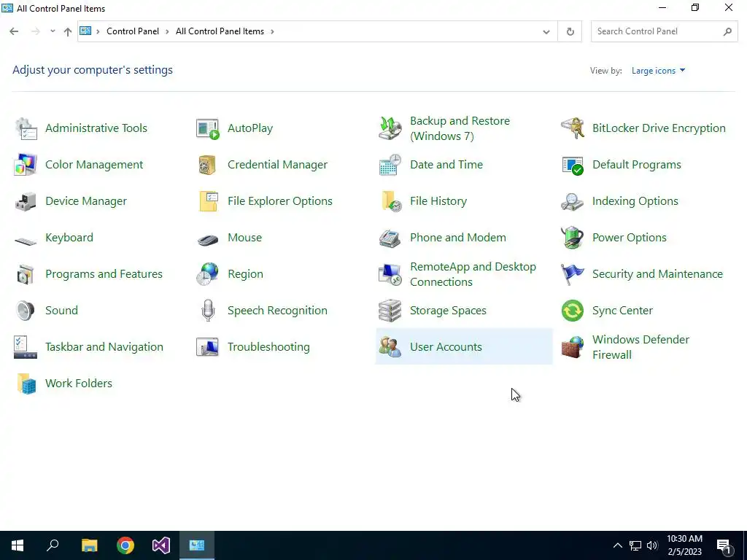
Task: Open the Sound speaker icon
Action: click(x=26, y=311)
